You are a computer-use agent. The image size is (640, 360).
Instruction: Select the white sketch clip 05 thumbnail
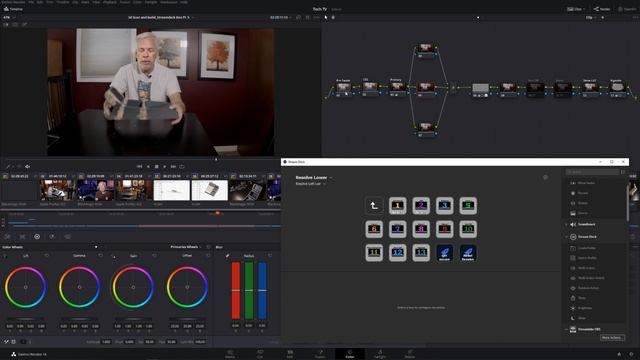(171, 190)
